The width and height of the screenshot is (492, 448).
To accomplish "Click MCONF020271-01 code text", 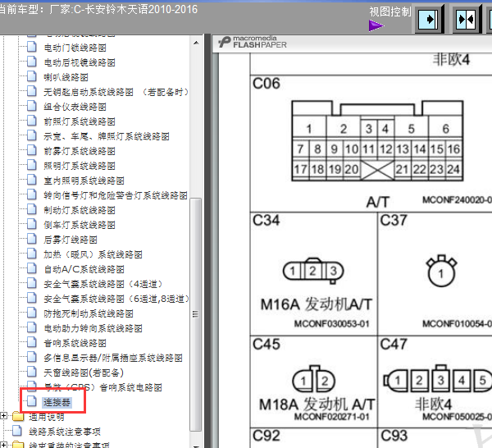I will [x=331, y=417].
